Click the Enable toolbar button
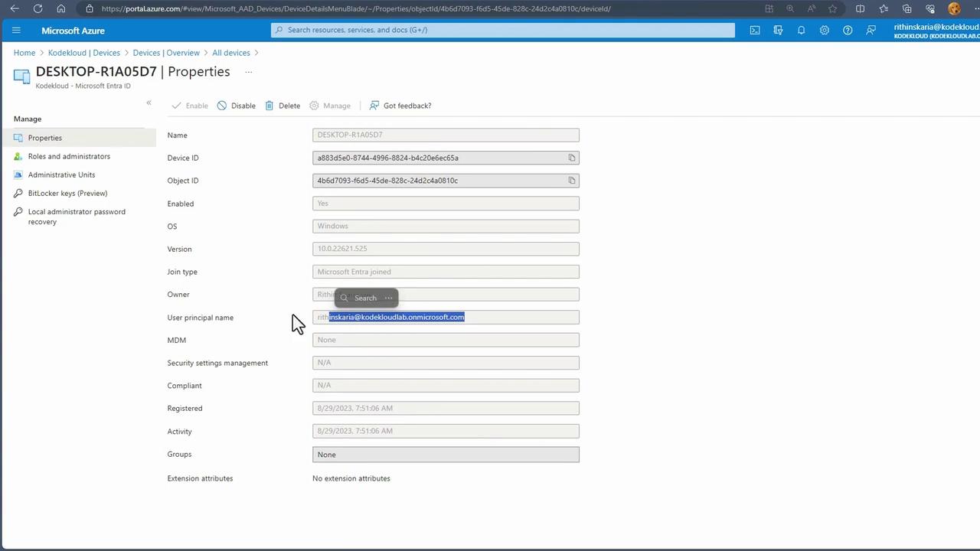This screenshot has height=551, width=980. tap(190, 106)
